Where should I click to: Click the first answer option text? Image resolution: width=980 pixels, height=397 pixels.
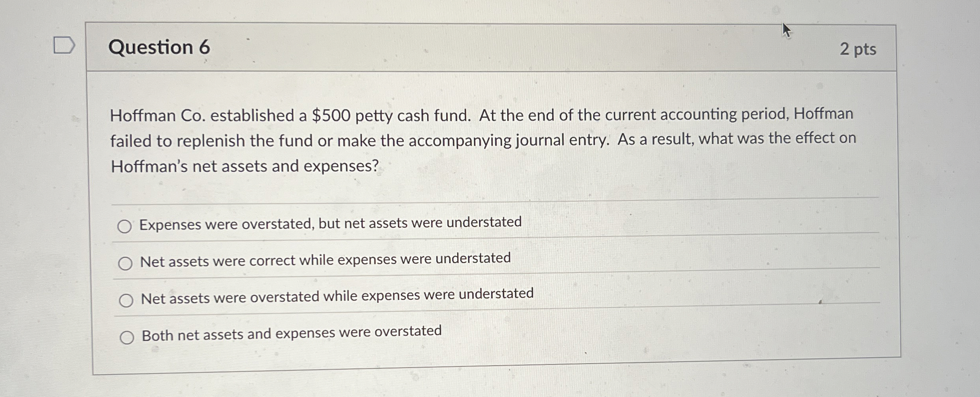pos(330,224)
